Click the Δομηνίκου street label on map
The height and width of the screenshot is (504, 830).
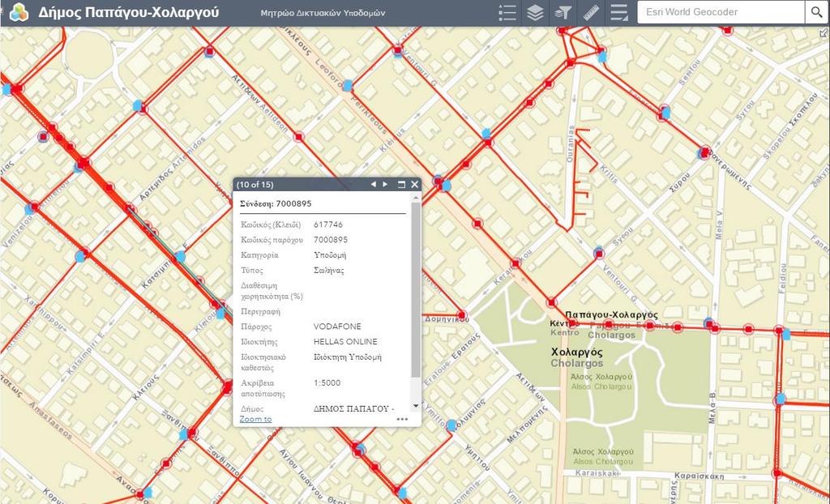[x=447, y=319]
